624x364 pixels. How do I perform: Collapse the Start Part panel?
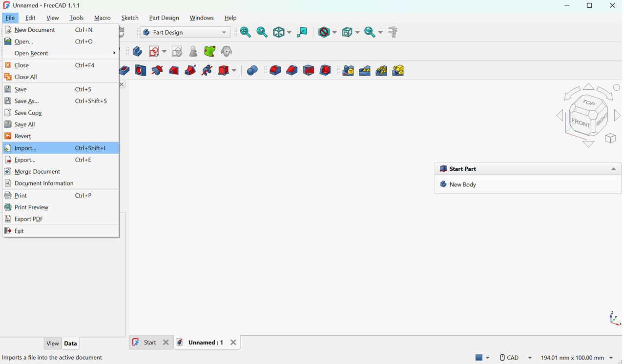pyautogui.click(x=614, y=169)
